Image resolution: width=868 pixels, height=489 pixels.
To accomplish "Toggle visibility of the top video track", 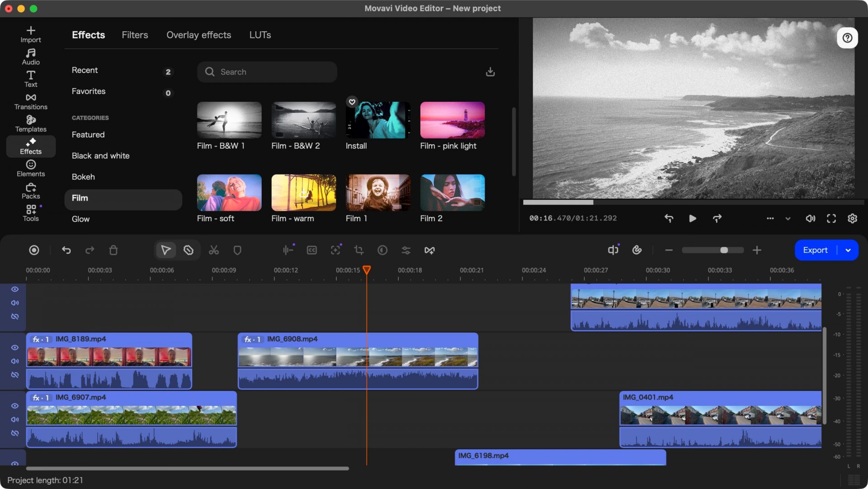I will click(15, 289).
